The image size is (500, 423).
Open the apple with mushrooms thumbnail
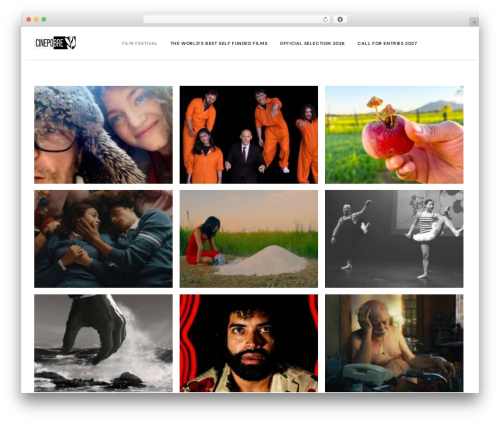click(394, 135)
